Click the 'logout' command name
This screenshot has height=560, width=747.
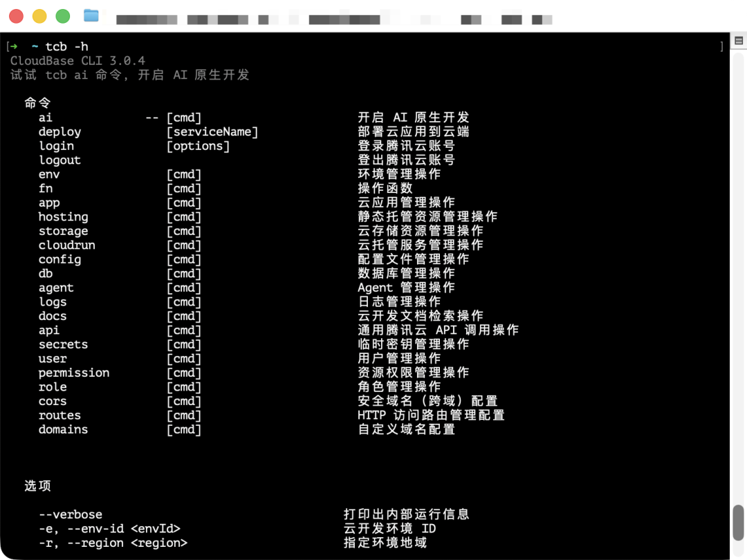click(59, 160)
